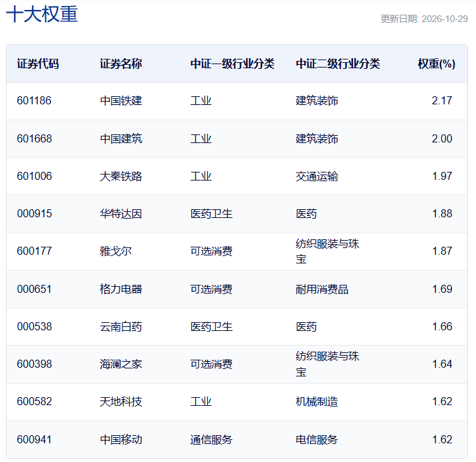Click weight 1.62 in 天地科技 row
This screenshot has height=462, width=476.
(443, 402)
